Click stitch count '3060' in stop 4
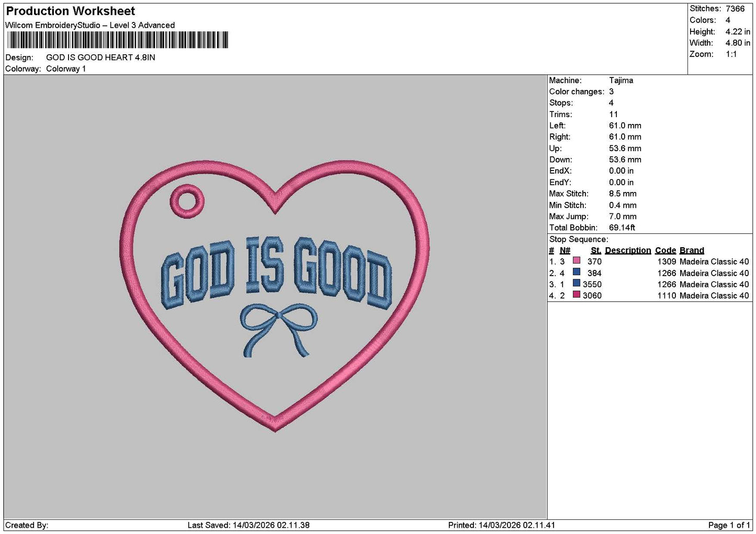Image resolution: width=756 pixels, height=534 pixels. click(x=592, y=296)
